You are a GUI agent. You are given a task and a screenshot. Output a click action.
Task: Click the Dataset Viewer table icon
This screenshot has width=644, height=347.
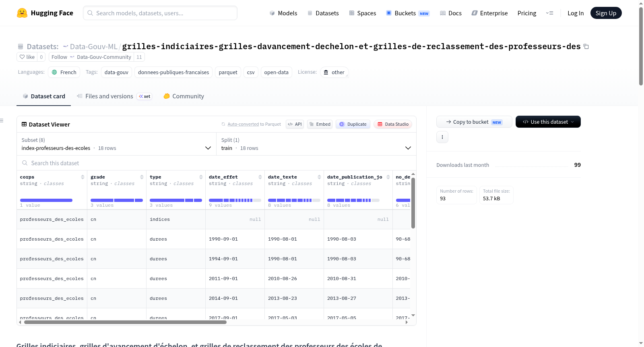tap(24, 124)
